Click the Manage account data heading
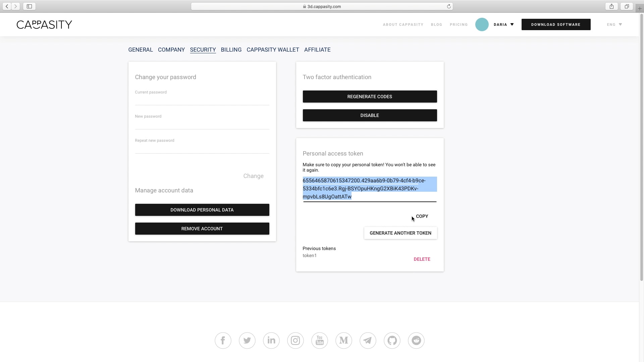 pos(164,190)
